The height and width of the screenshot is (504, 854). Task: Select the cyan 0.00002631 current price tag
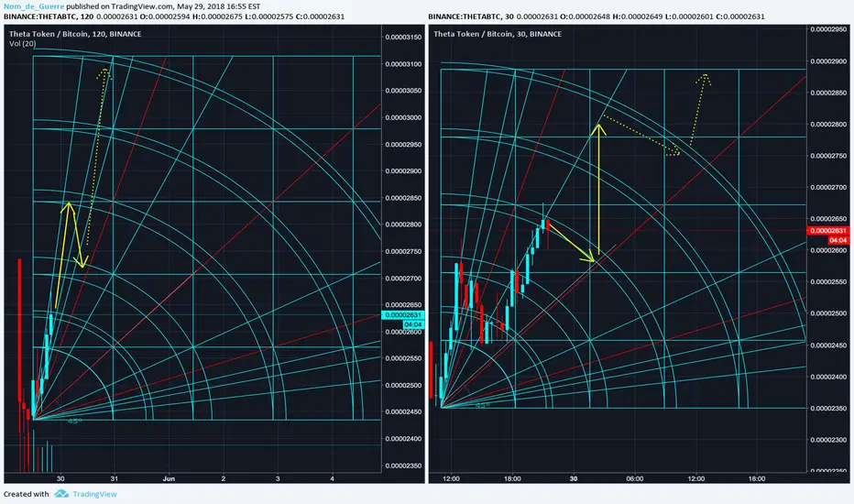coord(403,315)
